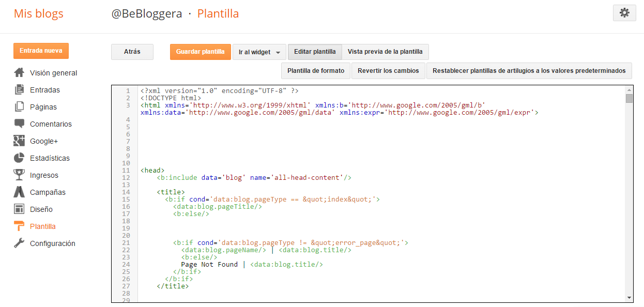
Task: Click the Ingresos trophy icon
Action: (x=19, y=175)
